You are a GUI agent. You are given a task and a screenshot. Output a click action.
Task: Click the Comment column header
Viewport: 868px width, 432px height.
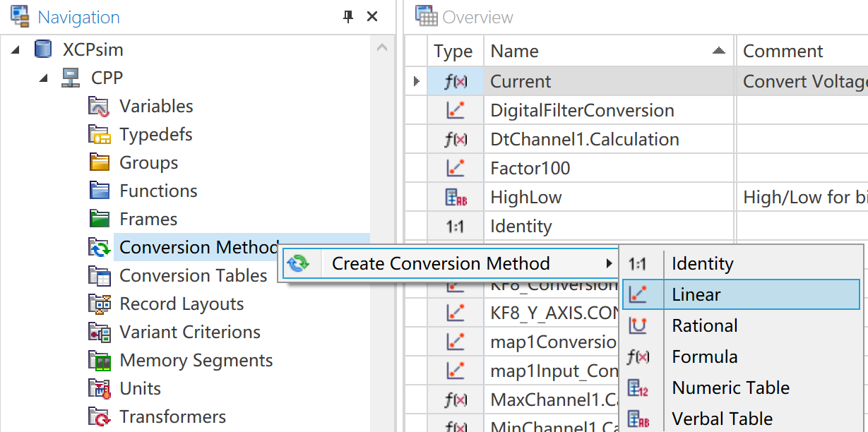pyautogui.click(x=802, y=52)
